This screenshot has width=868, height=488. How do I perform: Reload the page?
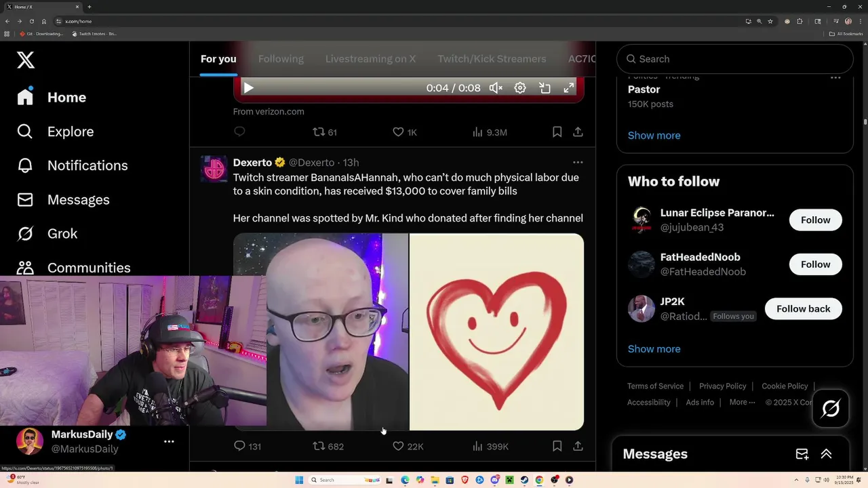coord(31,21)
